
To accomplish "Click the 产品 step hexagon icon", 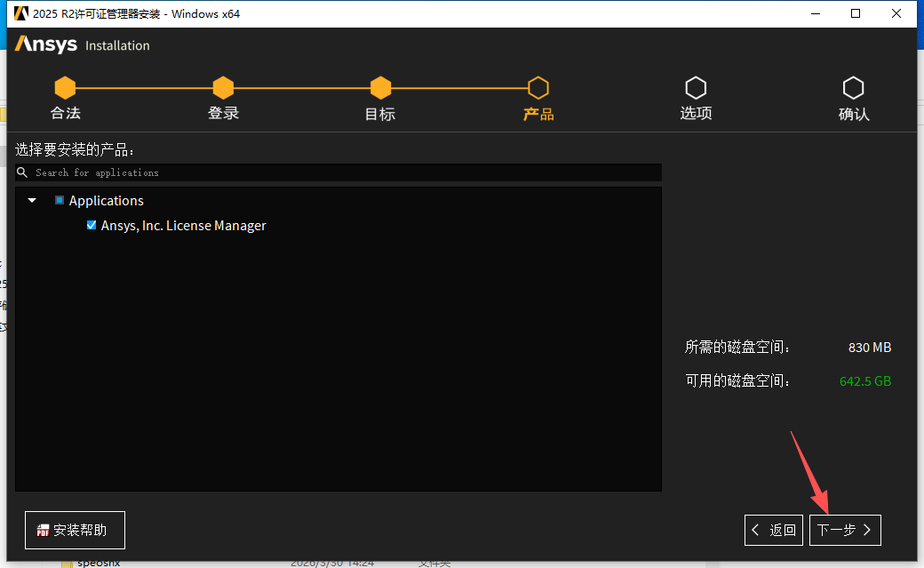I will click(538, 87).
